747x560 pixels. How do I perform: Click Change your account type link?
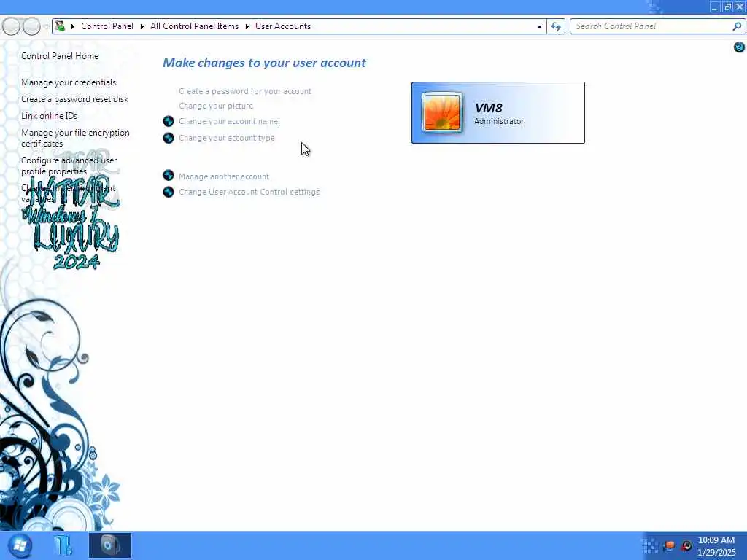(227, 138)
